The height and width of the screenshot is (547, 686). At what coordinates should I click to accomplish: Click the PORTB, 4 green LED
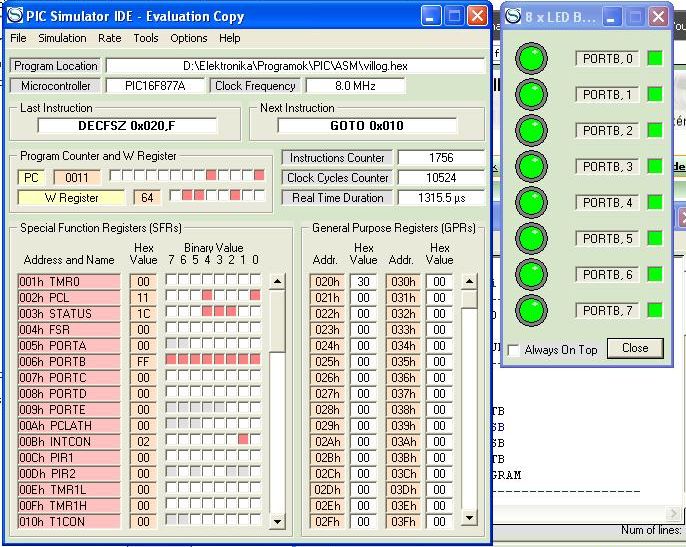(x=532, y=202)
